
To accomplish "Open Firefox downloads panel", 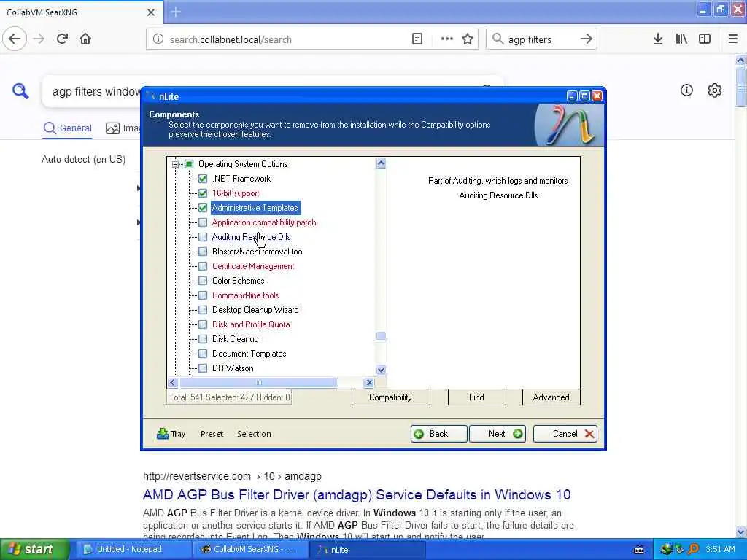I will click(658, 39).
